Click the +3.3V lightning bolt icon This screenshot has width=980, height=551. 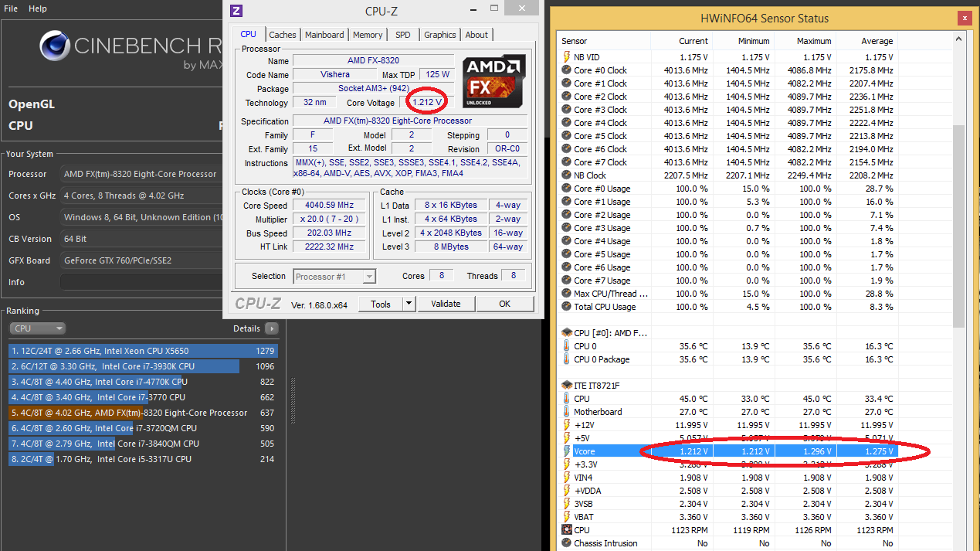(x=567, y=464)
